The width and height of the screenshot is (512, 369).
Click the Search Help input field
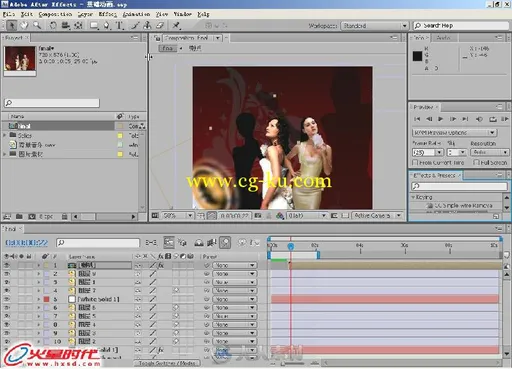coord(461,26)
